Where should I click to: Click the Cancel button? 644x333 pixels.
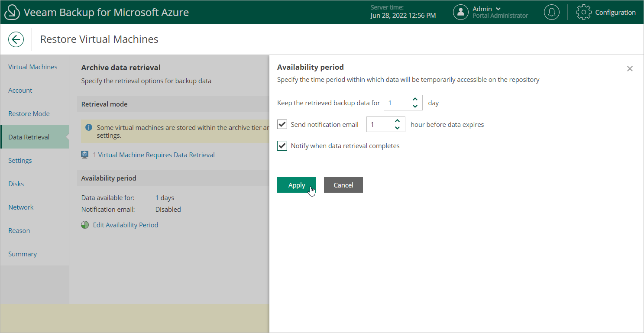click(x=343, y=185)
